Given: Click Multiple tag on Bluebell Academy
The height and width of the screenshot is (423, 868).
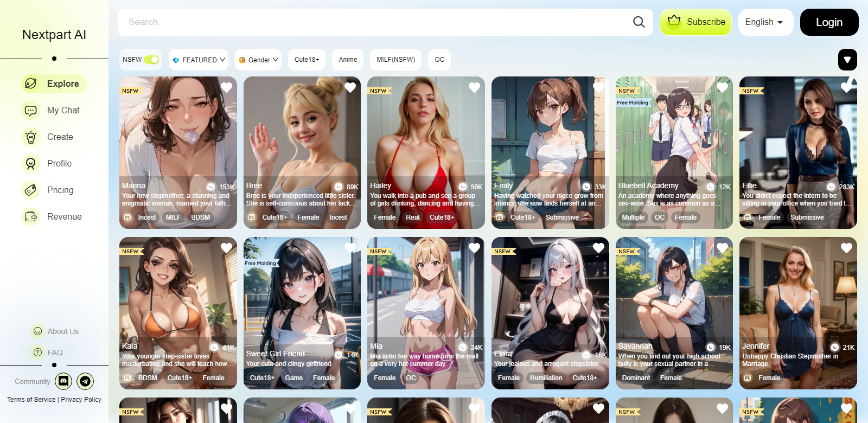Looking at the screenshot, I should [x=633, y=217].
